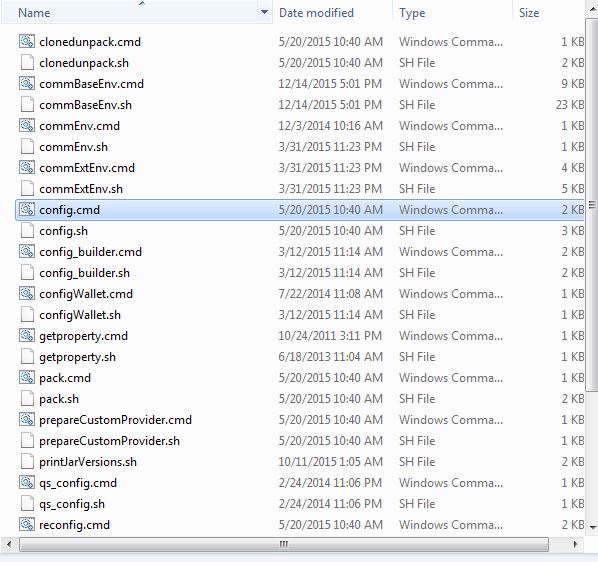This screenshot has height=562, width=598.
Task: Click the vertical scrollbar thumb
Action: (x=592, y=204)
